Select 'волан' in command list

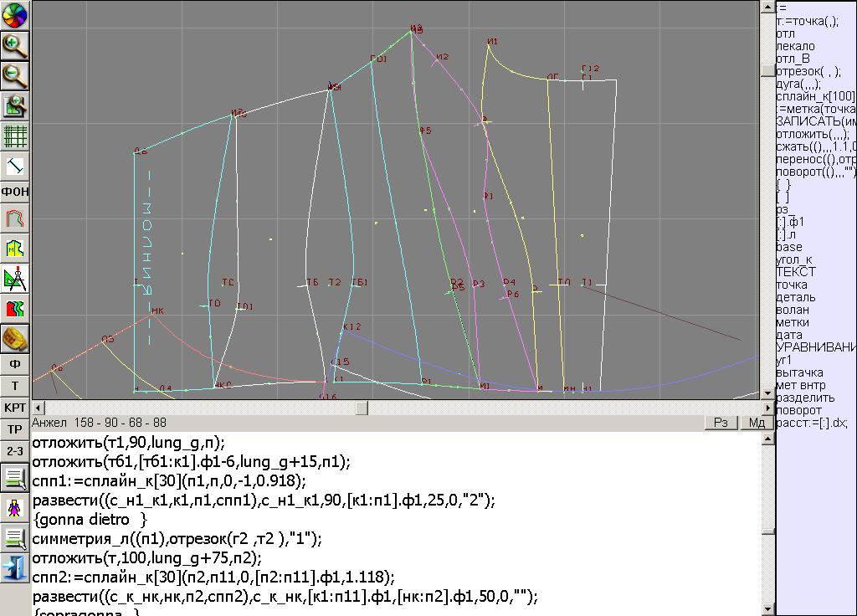click(x=793, y=310)
